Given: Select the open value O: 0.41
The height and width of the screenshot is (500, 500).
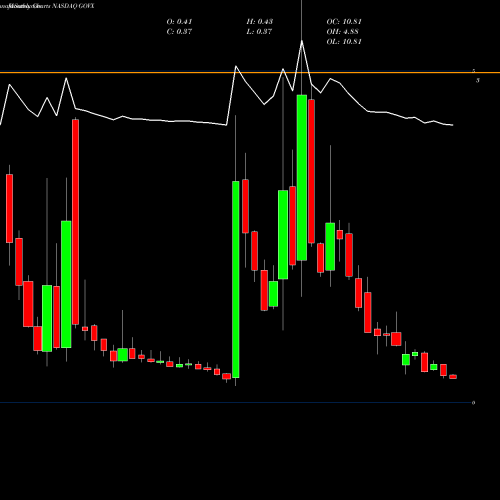Looking at the screenshot, I should (179, 22).
